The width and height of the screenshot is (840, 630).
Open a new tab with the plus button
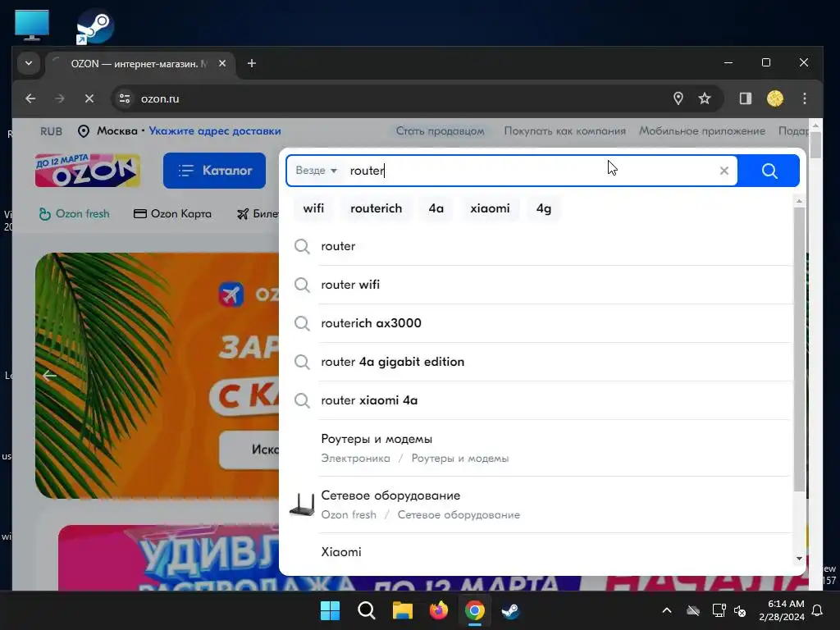251,64
